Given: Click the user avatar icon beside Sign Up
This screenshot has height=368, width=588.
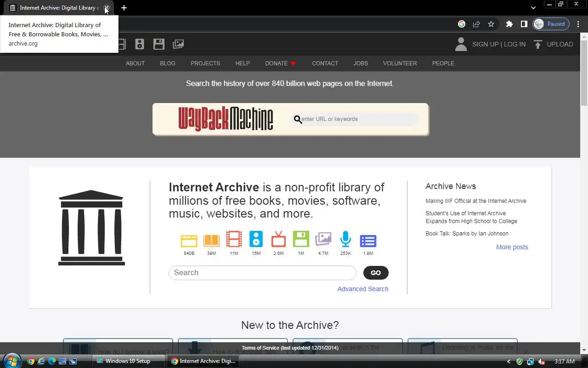Looking at the screenshot, I should [x=461, y=44].
